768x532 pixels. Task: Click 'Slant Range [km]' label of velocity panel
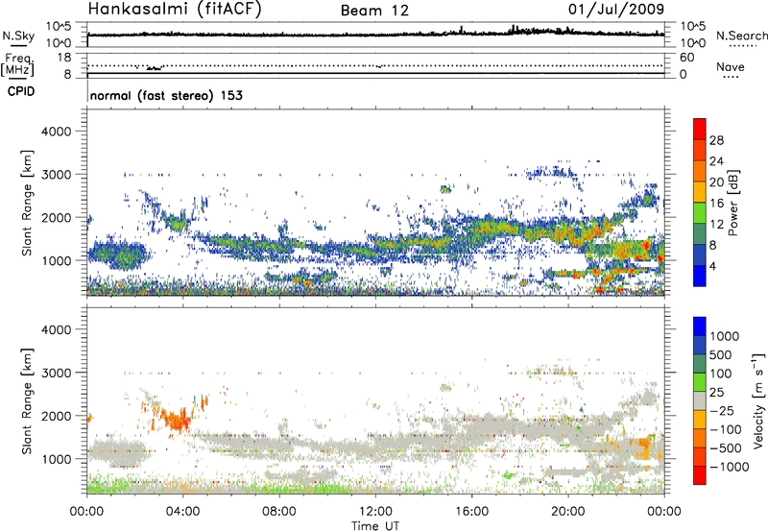click(28, 400)
